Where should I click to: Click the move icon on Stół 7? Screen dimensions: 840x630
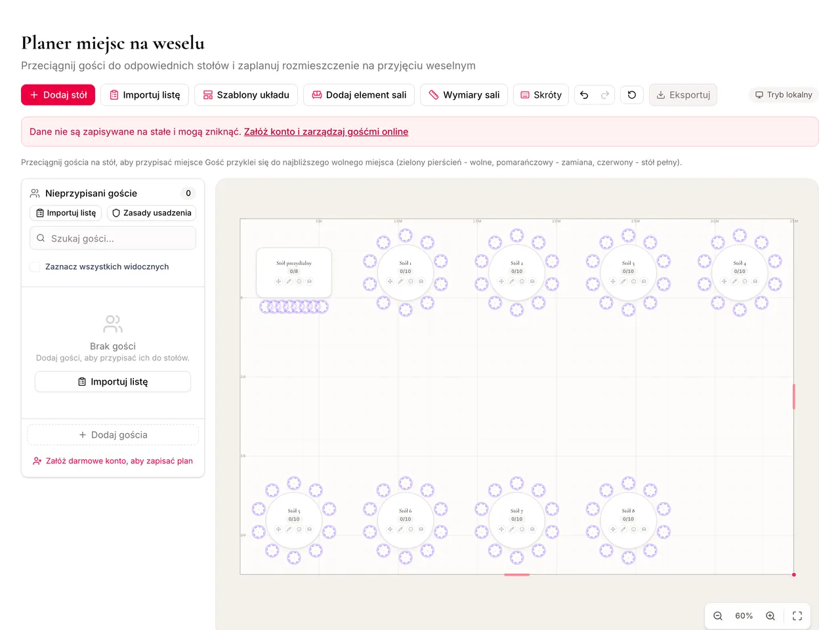(x=501, y=529)
